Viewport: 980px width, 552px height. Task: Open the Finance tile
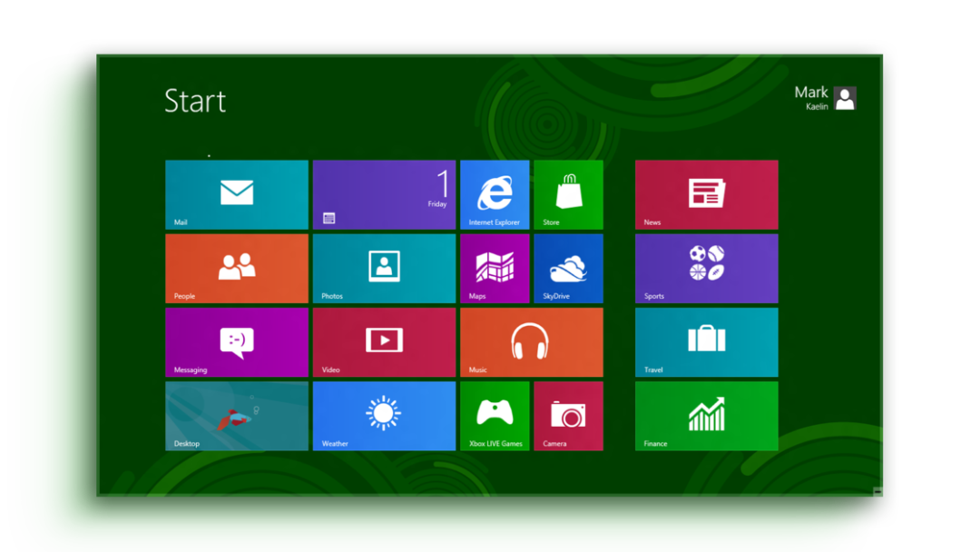pos(706,416)
